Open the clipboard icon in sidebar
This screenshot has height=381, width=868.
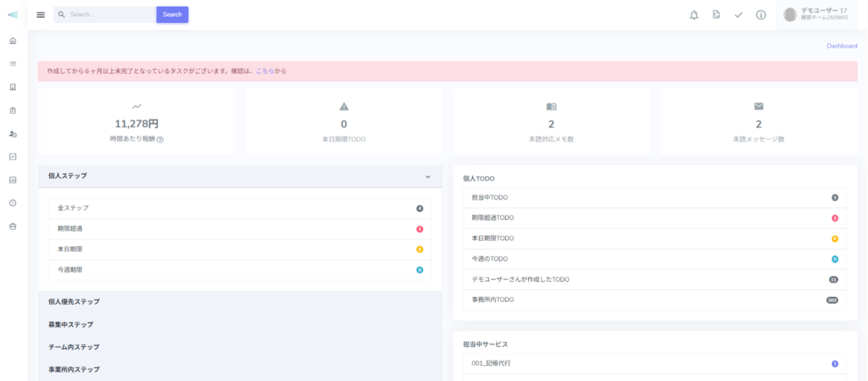point(13,110)
